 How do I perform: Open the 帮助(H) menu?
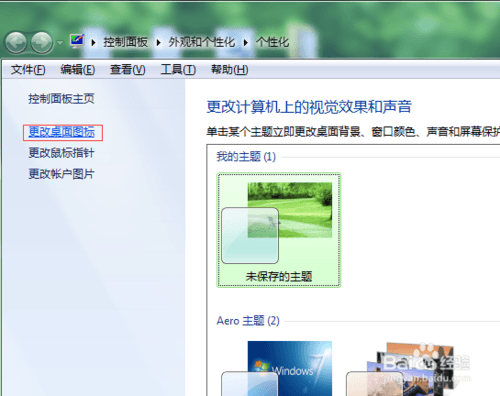click(x=230, y=70)
